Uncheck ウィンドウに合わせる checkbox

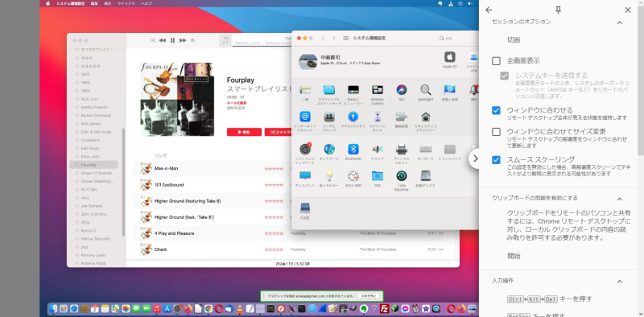pyautogui.click(x=496, y=110)
